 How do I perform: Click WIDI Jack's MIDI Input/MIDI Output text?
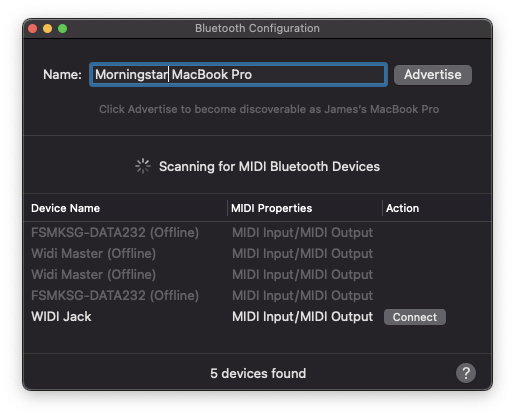click(x=302, y=316)
